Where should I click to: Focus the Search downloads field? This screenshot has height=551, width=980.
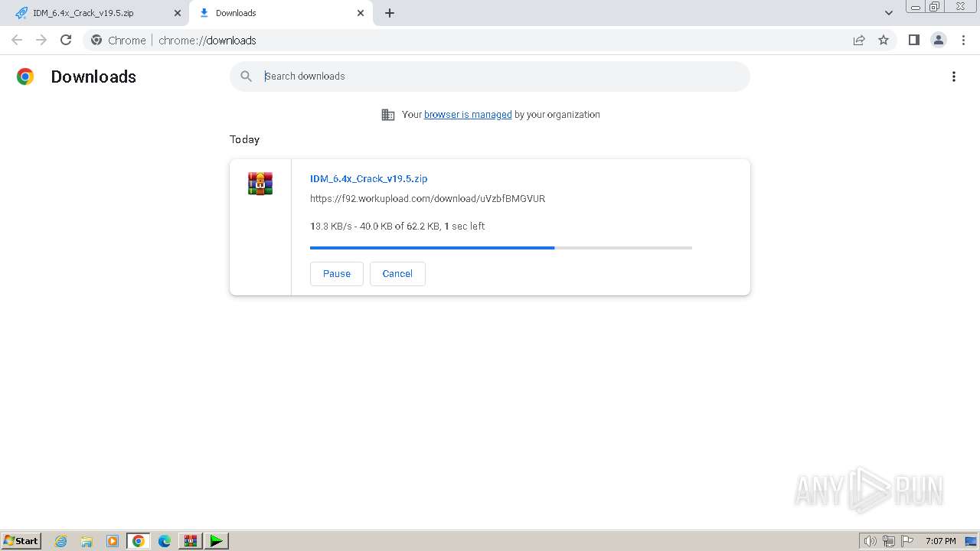coord(490,77)
